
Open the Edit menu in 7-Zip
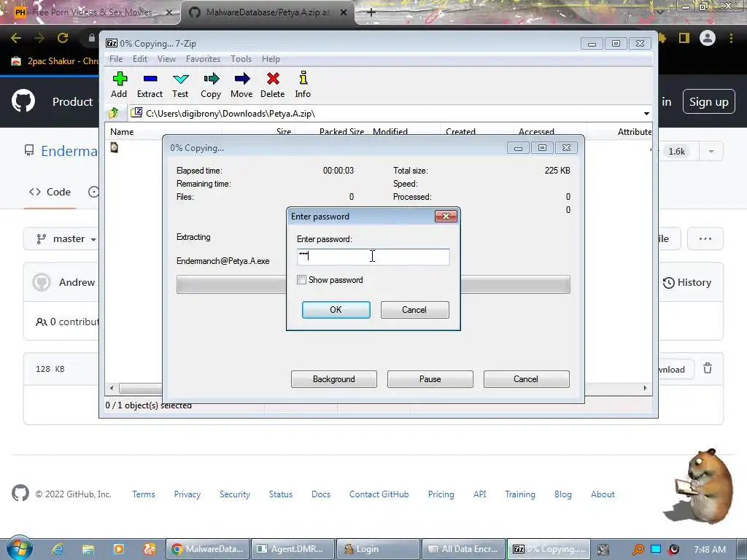(x=140, y=59)
